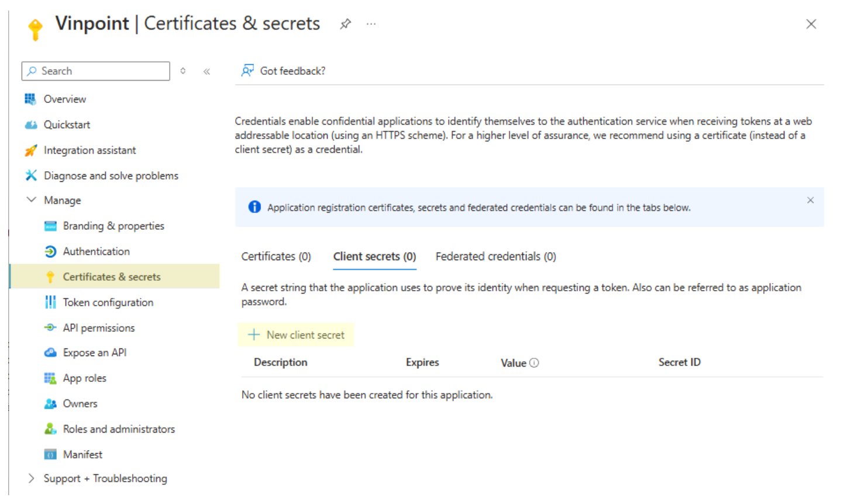
Task: Toggle the up/down expand arrows beside Search
Action: pos(183,71)
